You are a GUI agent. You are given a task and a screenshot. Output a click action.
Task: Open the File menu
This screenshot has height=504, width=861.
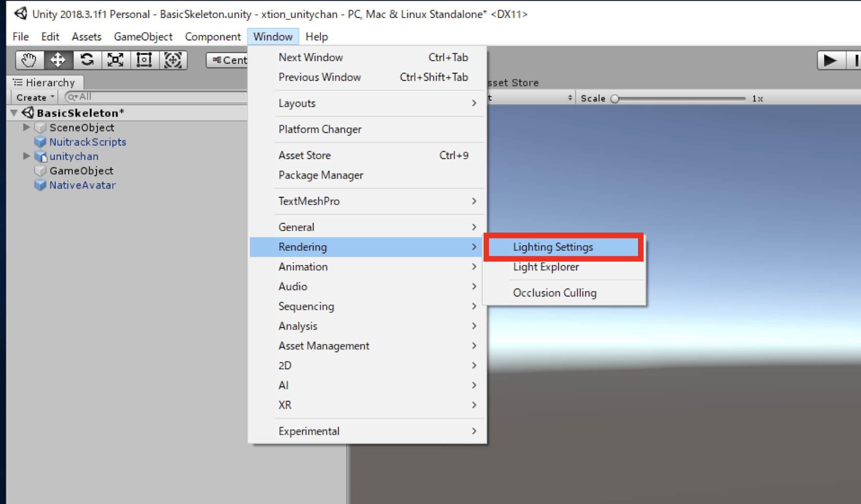point(21,37)
